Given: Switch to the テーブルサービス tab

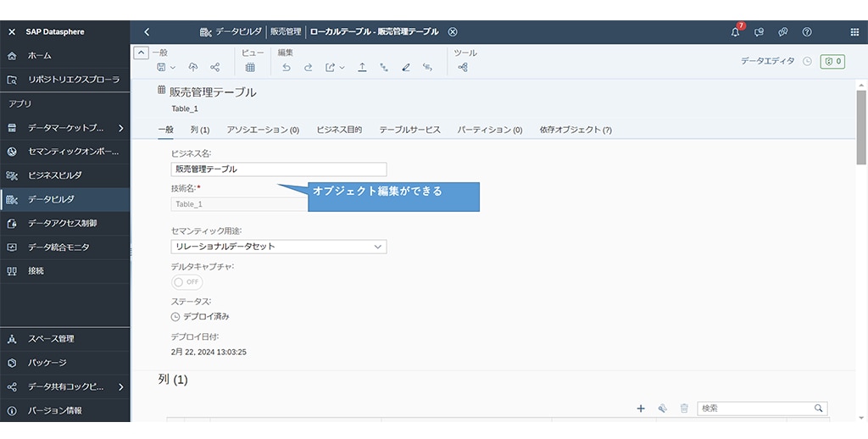Looking at the screenshot, I should (409, 130).
